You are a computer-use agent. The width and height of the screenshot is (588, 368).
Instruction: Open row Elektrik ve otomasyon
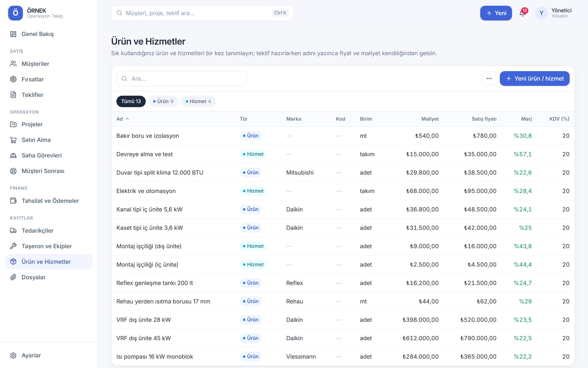pyautogui.click(x=343, y=191)
